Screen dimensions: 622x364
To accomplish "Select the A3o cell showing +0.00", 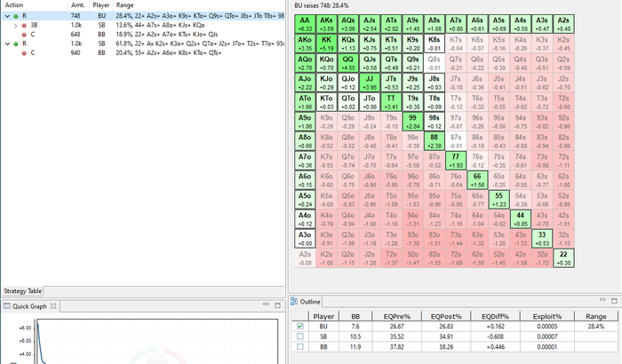I will [x=305, y=238].
